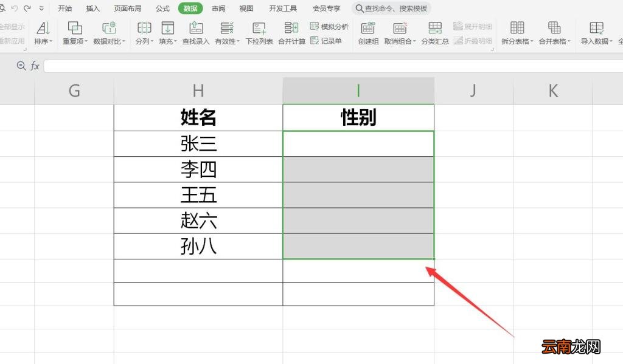Click the Duplicates (重复项) icon

point(75,28)
